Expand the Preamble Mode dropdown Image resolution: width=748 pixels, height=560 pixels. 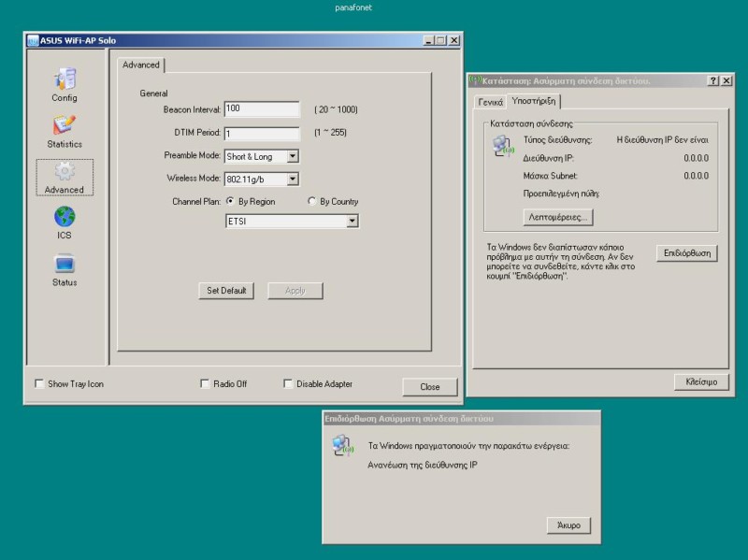point(293,156)
